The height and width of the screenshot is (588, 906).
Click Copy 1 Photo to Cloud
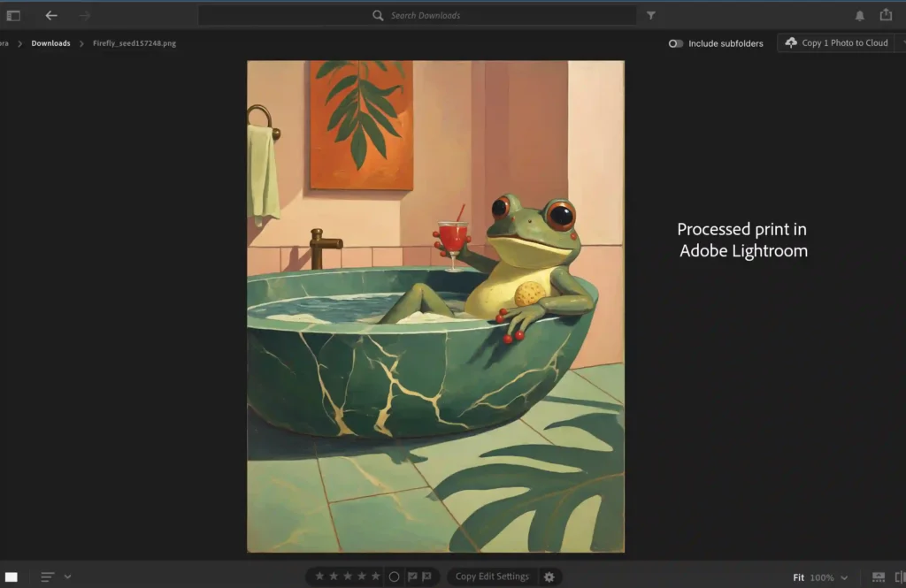836,42
